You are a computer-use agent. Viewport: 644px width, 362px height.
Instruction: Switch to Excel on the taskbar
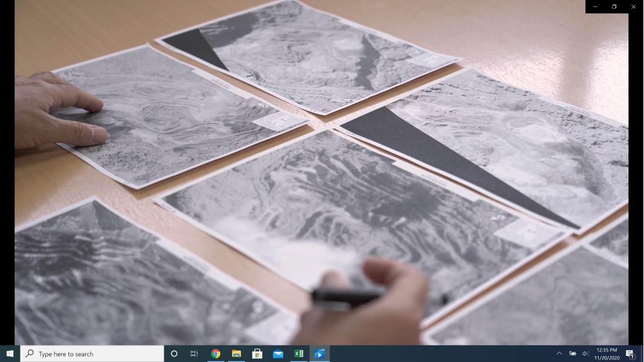point(299,354)
